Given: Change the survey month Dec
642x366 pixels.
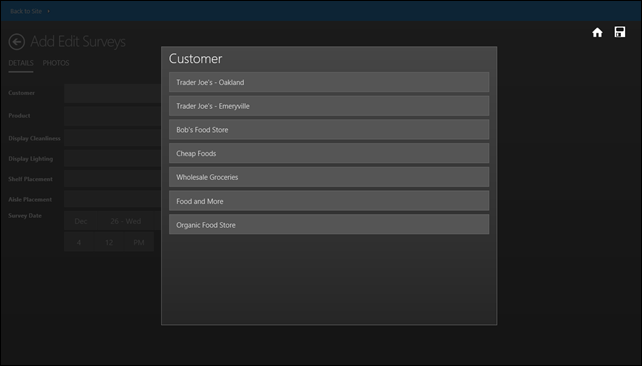Looking at the screenshot, I should click(81, 221).
